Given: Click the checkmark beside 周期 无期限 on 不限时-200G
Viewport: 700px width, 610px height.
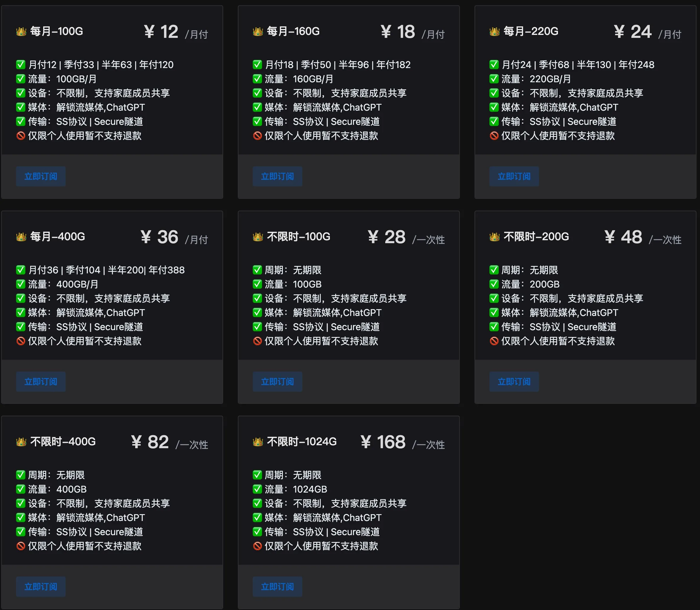Looking at the screenshot, I should (494, 270).
